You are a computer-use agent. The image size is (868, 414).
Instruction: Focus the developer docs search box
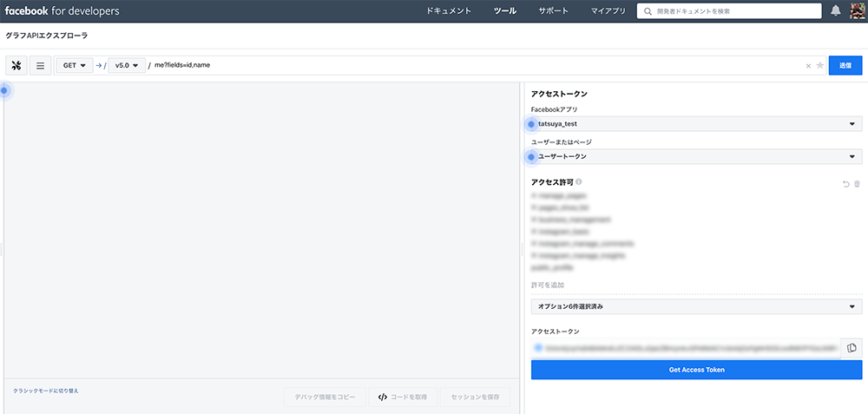pos(729,11)
